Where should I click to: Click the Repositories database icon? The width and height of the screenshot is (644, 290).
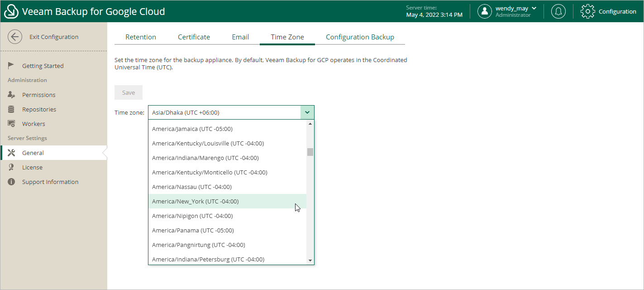point(11,109)
